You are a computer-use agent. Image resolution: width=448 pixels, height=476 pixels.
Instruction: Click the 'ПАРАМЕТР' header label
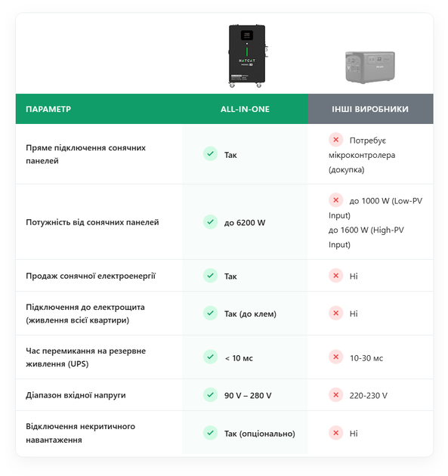coord(48,110)
